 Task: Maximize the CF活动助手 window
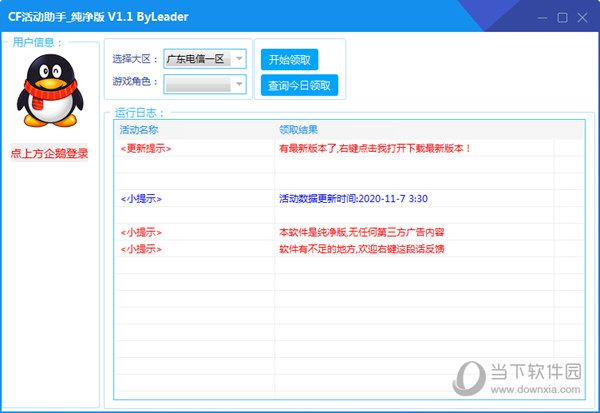[562, 18]
